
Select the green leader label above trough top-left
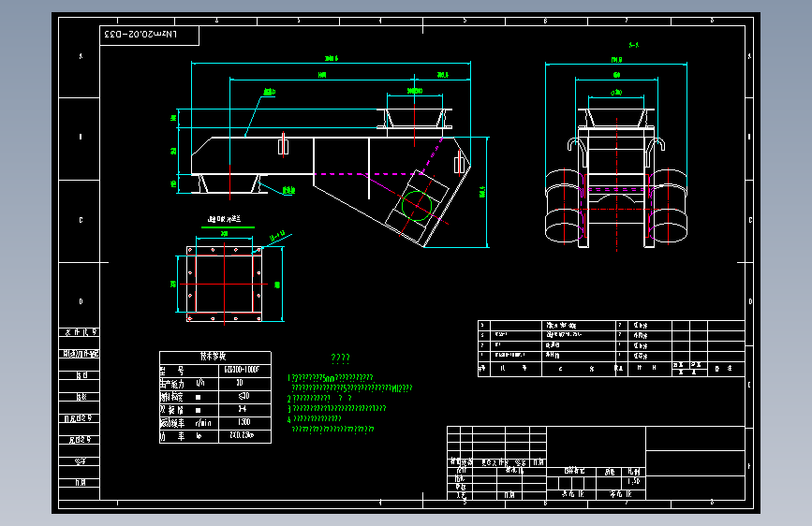(270, 92)
